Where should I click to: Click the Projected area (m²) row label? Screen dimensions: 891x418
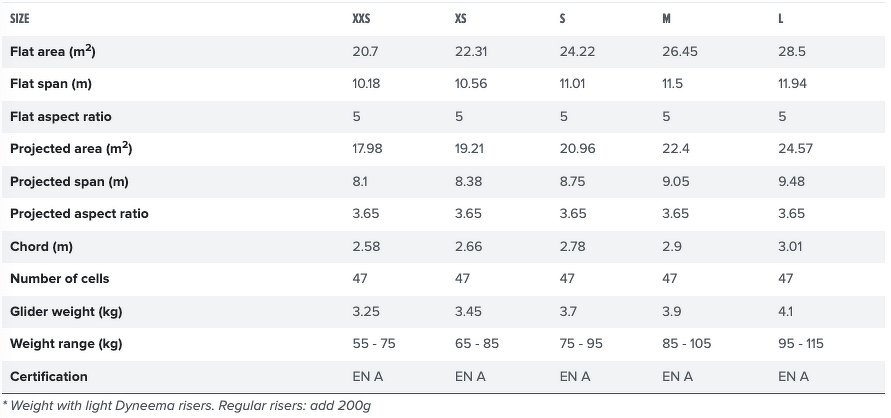pyautogui.click(x=71, y=149)
